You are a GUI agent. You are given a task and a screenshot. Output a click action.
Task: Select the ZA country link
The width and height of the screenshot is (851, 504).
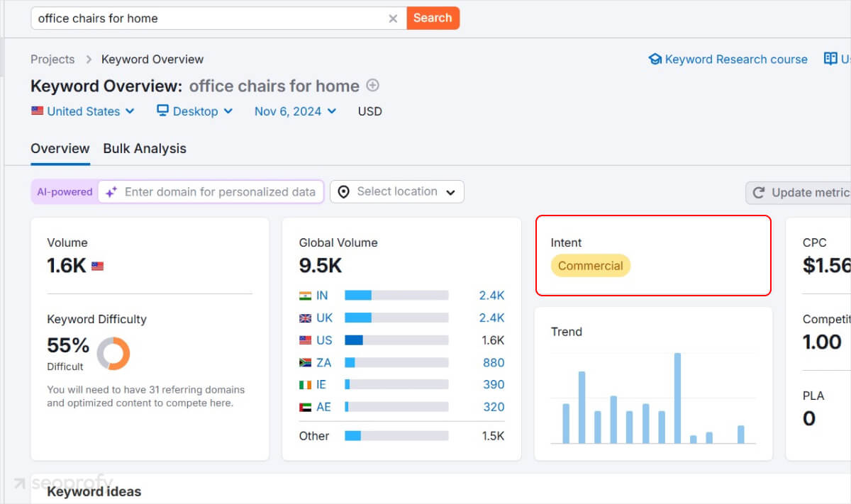tap(323, 362)
